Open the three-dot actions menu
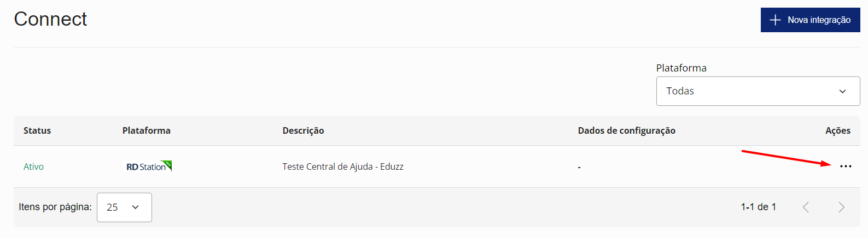This screenshot has width=868, height=238. tap(846, 166)
